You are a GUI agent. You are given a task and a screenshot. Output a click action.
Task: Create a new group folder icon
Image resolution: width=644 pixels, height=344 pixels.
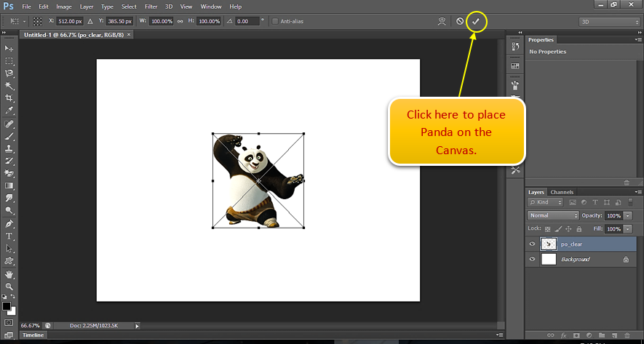(602, 335)
